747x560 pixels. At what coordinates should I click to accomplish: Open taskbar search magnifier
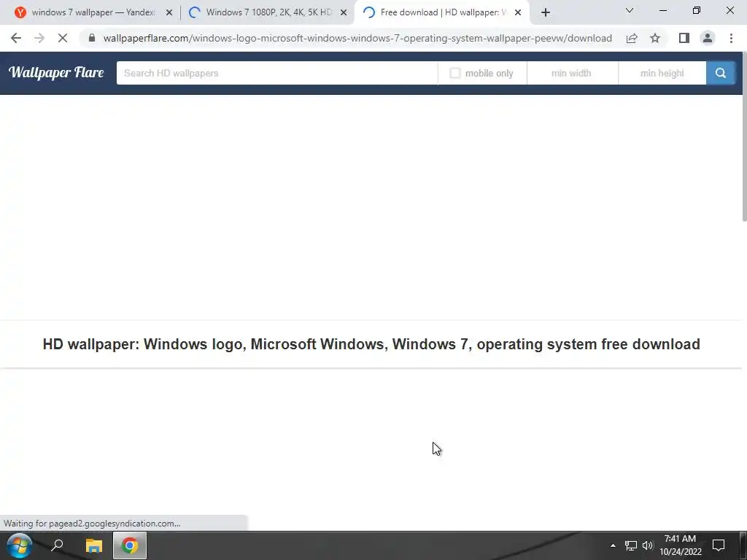pos(57,545)
